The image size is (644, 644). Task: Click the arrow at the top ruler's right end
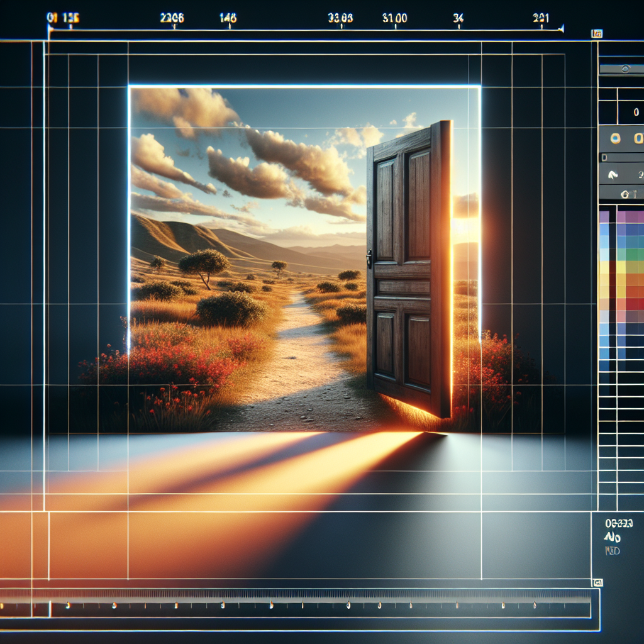(561, 28)
